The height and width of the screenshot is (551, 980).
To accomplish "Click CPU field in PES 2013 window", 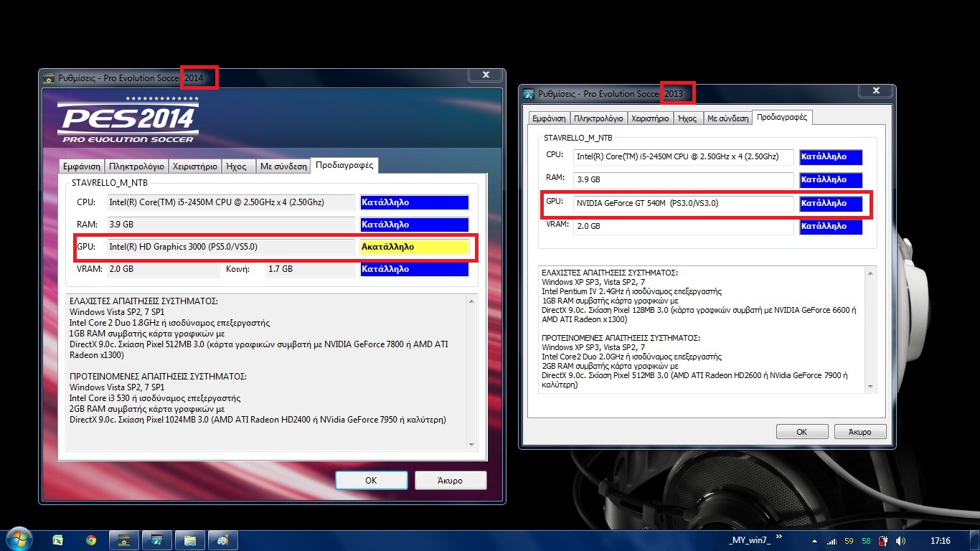I will 684,156.
